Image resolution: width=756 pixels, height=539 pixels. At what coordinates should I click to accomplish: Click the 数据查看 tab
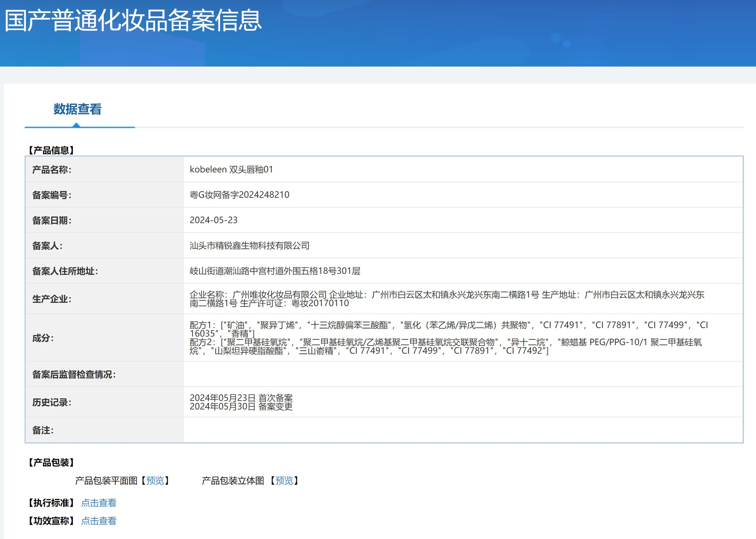click(x=78, y=109)
